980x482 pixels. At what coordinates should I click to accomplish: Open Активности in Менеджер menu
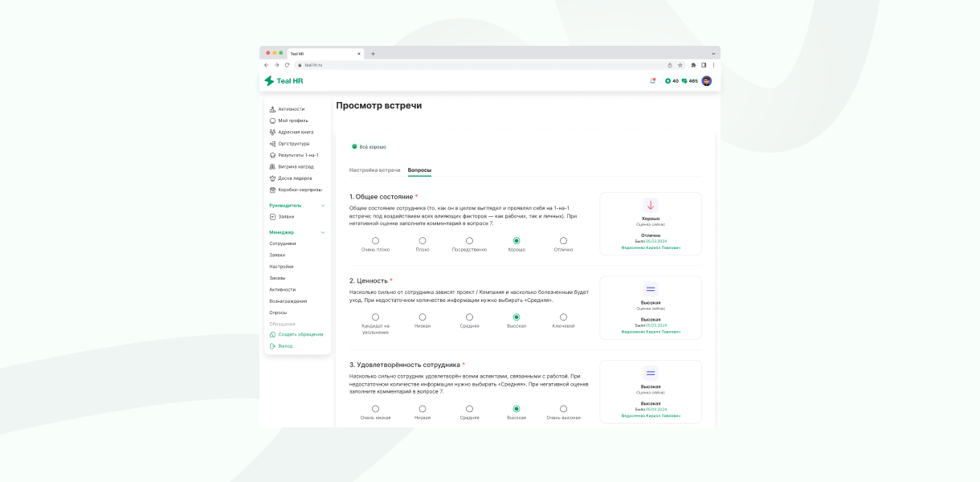coord(283,289)
